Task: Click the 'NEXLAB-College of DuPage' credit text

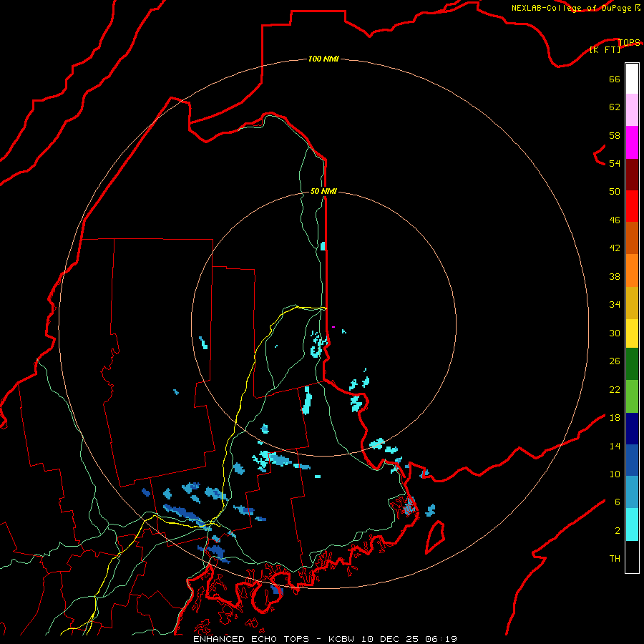Action: [x=571, y=8]
